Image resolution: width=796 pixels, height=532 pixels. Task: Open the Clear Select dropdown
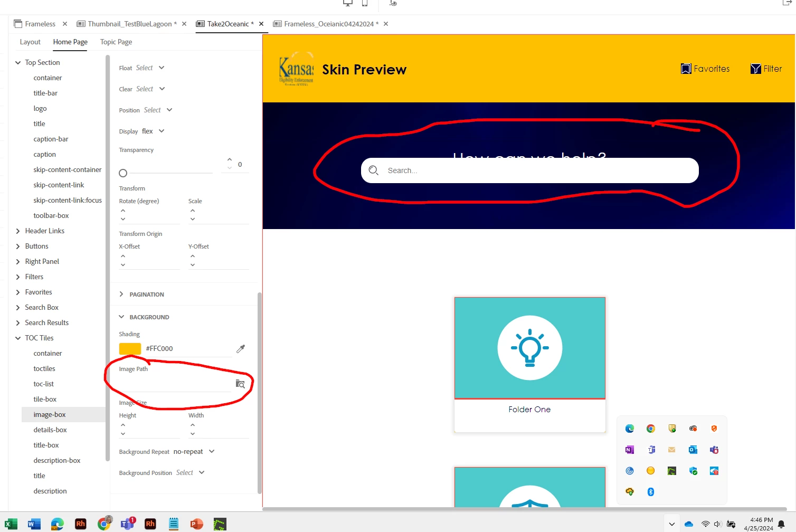tap(150, 89)
